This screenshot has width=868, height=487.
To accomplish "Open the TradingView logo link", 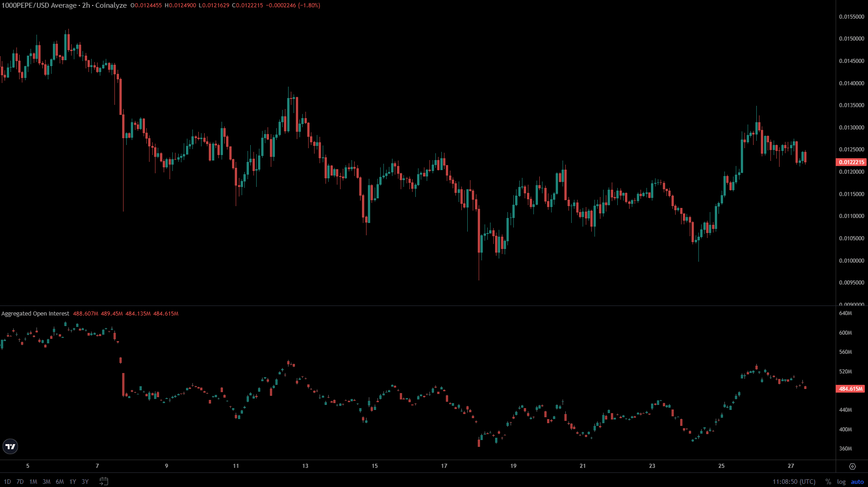I will [10, 446].
